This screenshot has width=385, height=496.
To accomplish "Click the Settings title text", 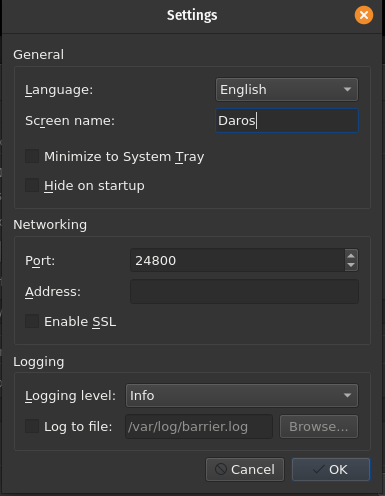I will point(192,15).
